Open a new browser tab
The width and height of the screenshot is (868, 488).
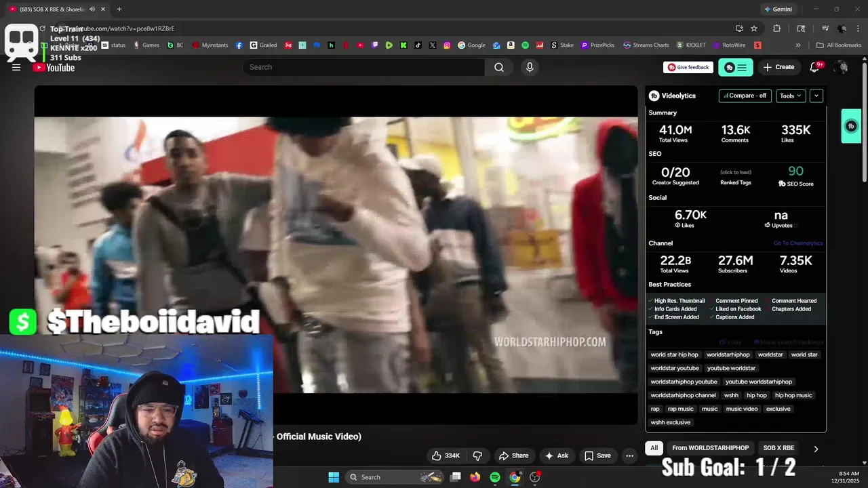coord(119,9)
